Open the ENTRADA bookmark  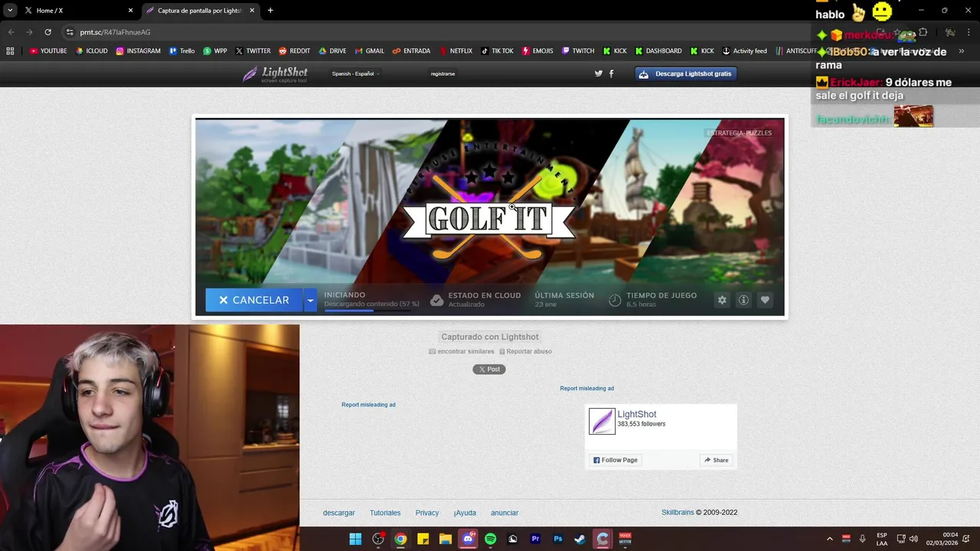coord(411,51)
